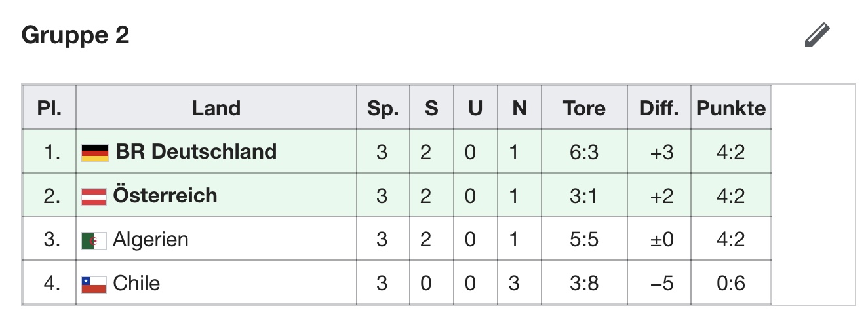Click the Sp. column header
The width and height of the screenshot is (868, 321).
pos(383,108)
